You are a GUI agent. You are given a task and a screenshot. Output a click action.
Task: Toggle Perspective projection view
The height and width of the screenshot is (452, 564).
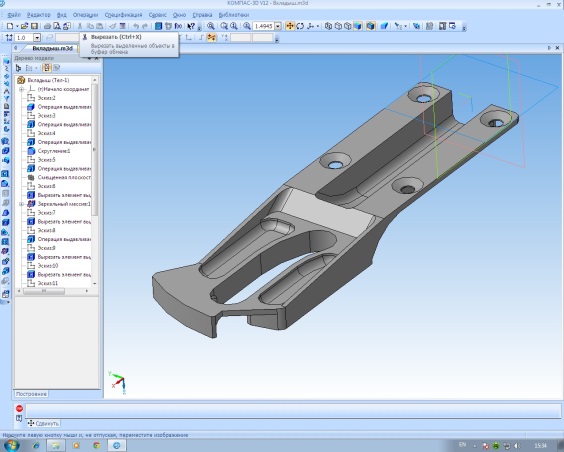click(x=384, y=26)
